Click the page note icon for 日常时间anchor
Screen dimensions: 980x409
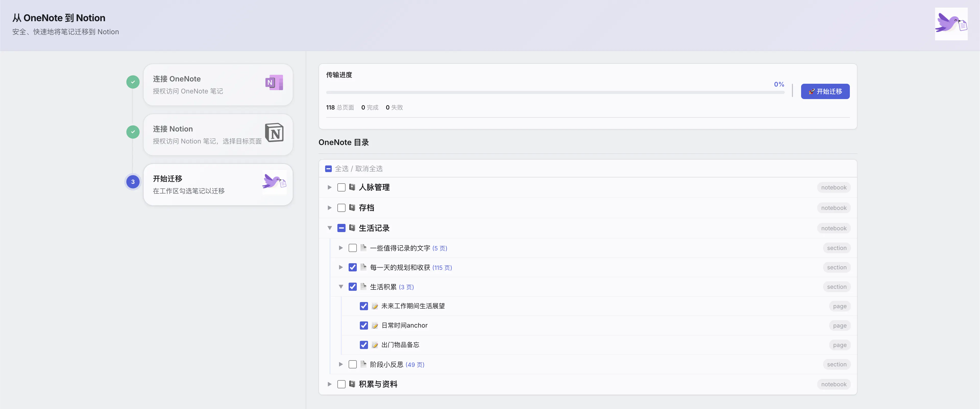[375, 326]
